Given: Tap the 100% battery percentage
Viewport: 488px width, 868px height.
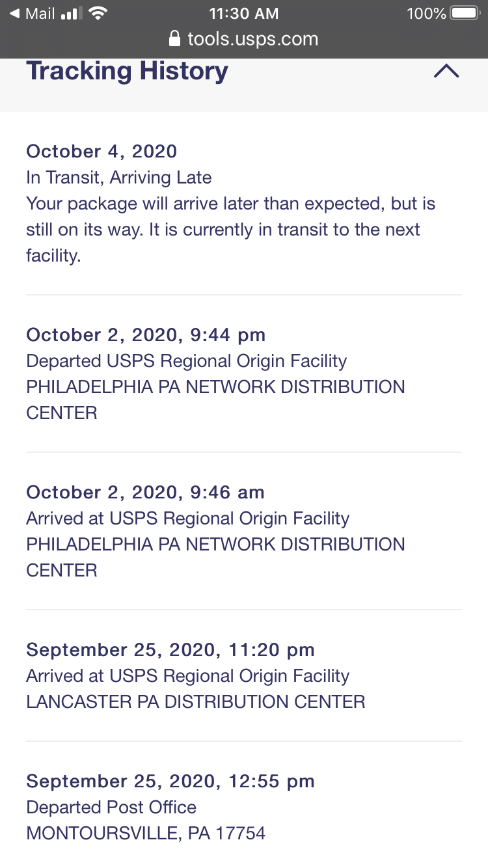Looking at the screenshot, I should pos(426,13).
